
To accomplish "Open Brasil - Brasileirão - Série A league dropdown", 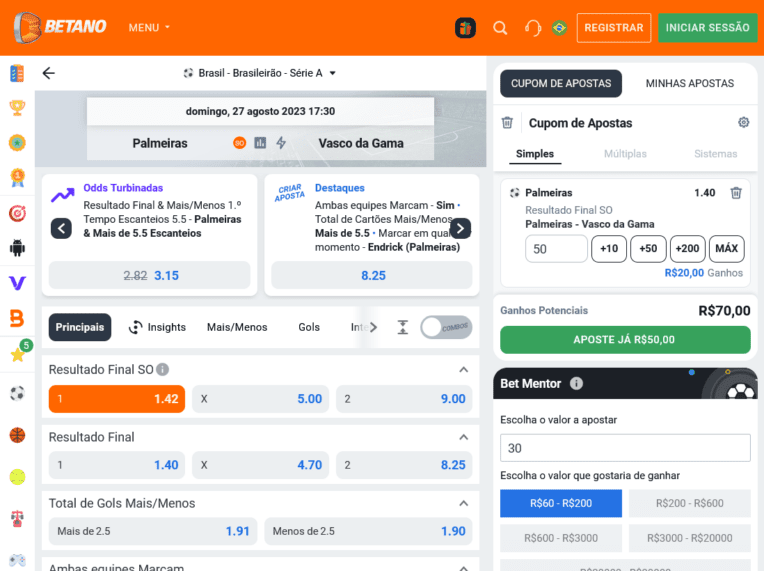I will [x=260, y=73].
